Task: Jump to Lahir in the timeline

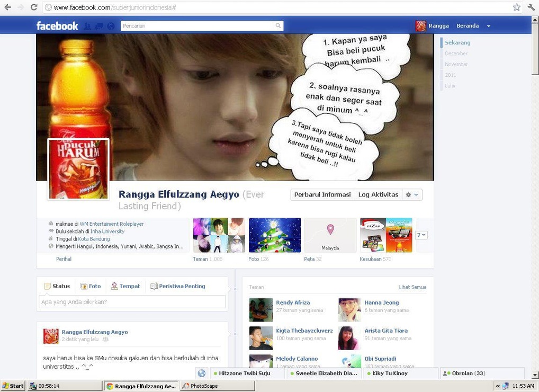Action: (450, 86)
